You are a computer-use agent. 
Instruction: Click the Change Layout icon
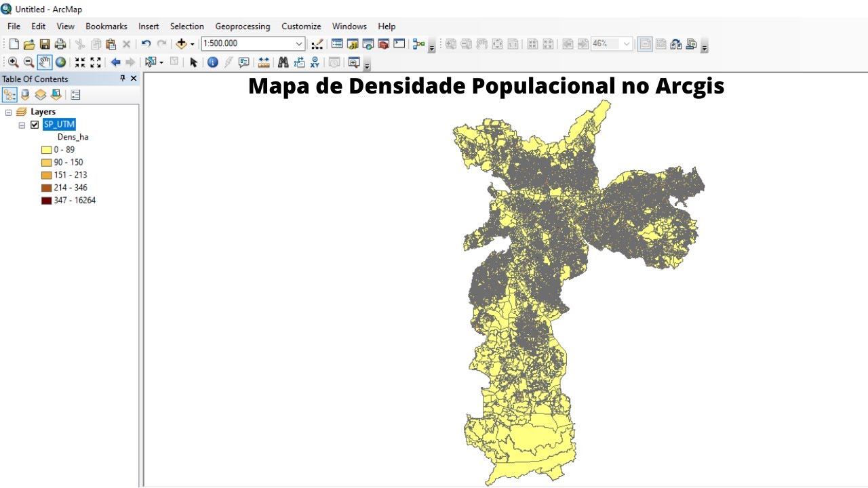[x=676, y=44]
